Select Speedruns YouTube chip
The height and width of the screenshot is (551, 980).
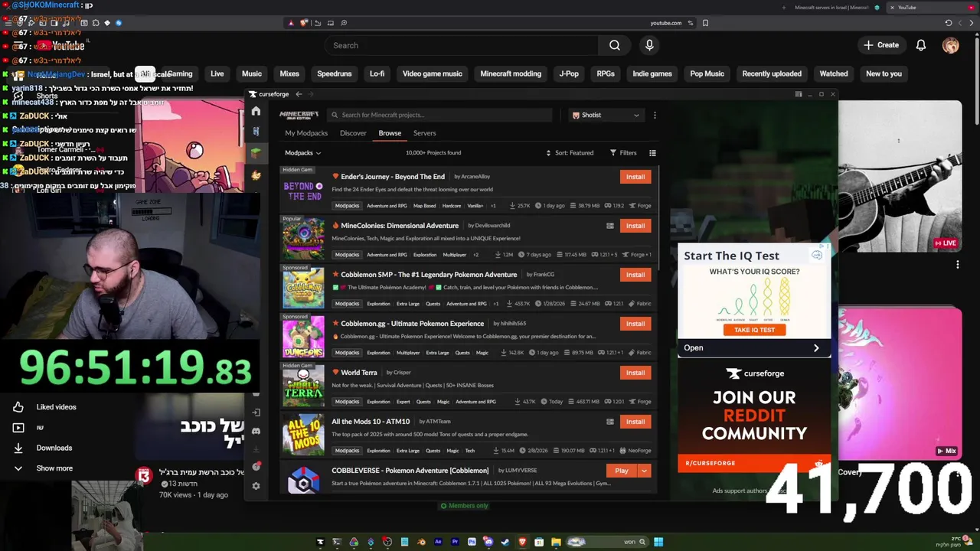pyautogui.click(x=335, y=73)
